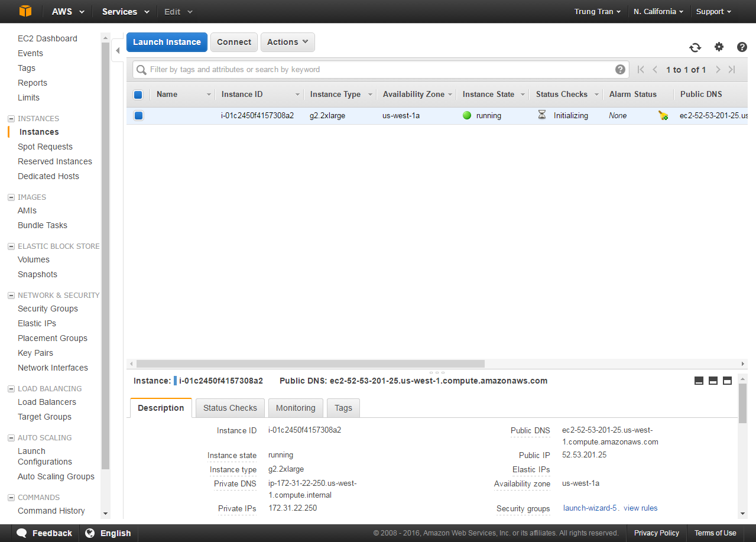Click the sidebar vertical scrollbar

[106, 255]
